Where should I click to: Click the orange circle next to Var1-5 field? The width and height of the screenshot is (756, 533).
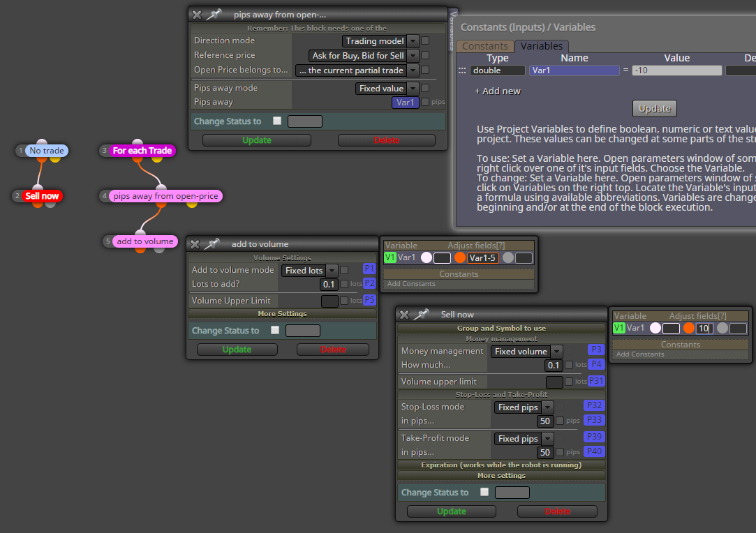click(x=459, y=257)
